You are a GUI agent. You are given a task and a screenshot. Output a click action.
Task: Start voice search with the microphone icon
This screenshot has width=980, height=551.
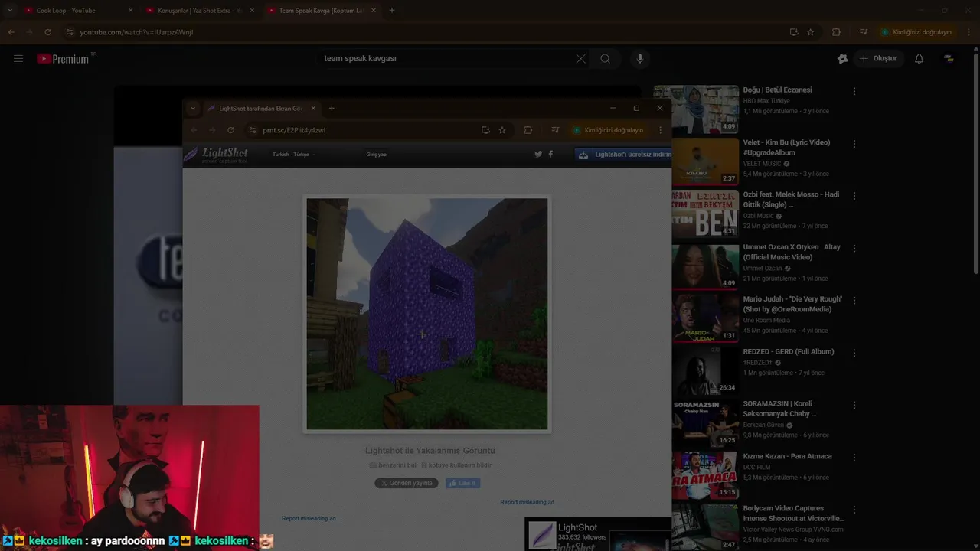[x=640, y=58]
